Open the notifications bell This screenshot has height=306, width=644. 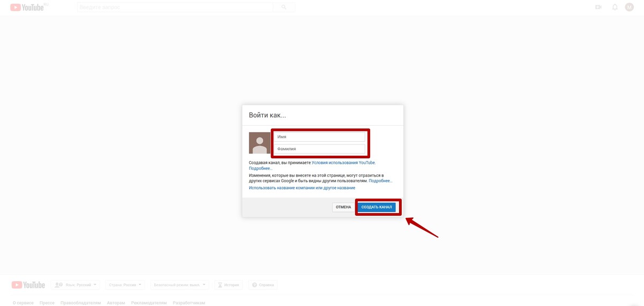tap(614, 7)
